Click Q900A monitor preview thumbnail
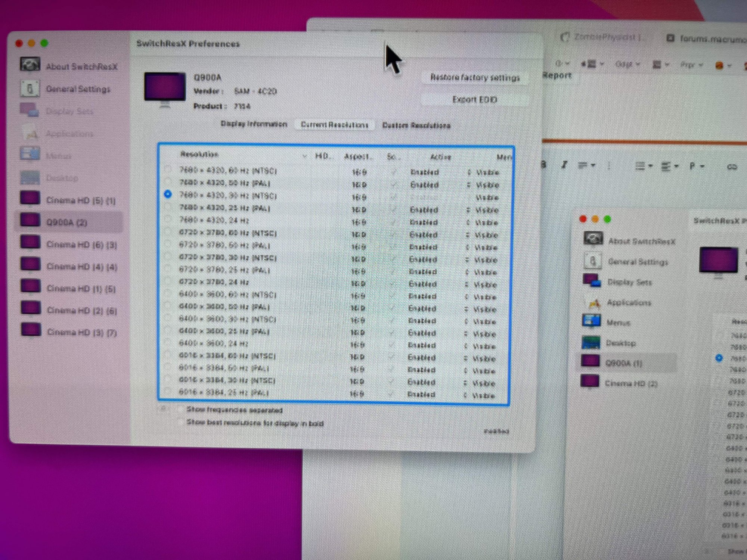 coord(165,87)
